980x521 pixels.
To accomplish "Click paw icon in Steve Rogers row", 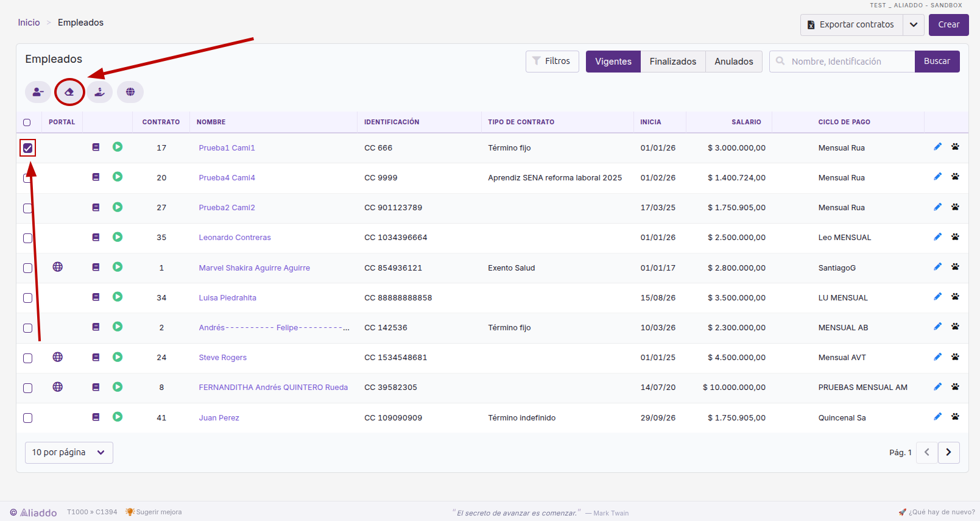I will tap(955, 356).
